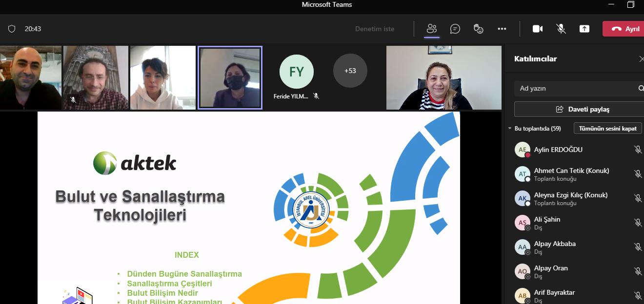644x304 pixels.
Task: Click the İstanbul Arel Üniversitesi emblem on slide
Action: point(311,210)
